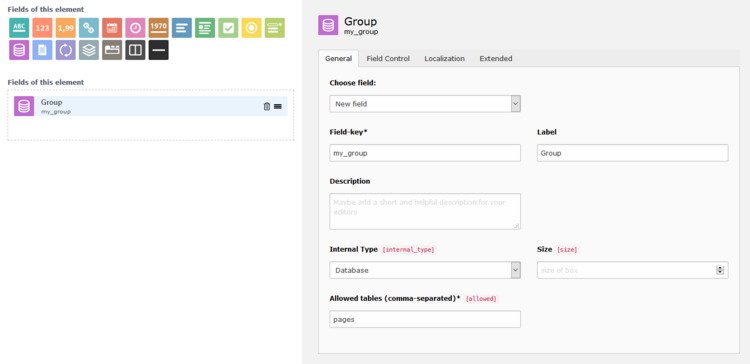750x364 pixels.
Task: Add a Link field with the chain icon
Action: 89,28
